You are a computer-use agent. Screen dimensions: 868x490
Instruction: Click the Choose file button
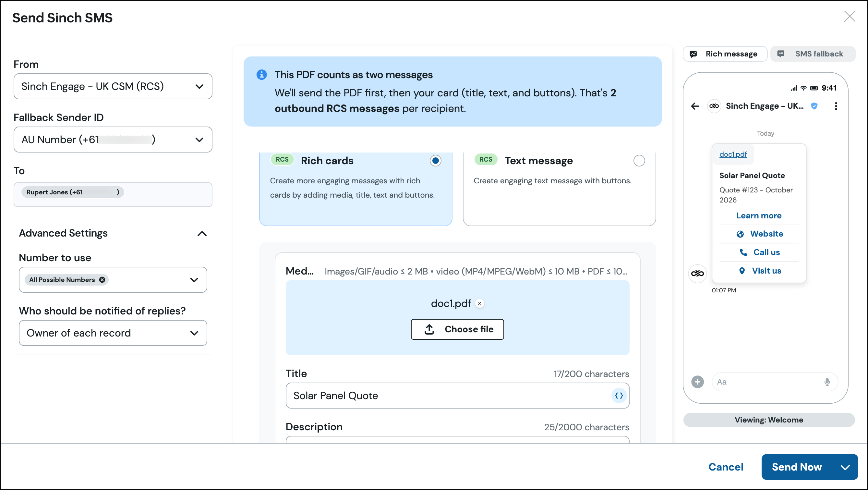[457, 329]
